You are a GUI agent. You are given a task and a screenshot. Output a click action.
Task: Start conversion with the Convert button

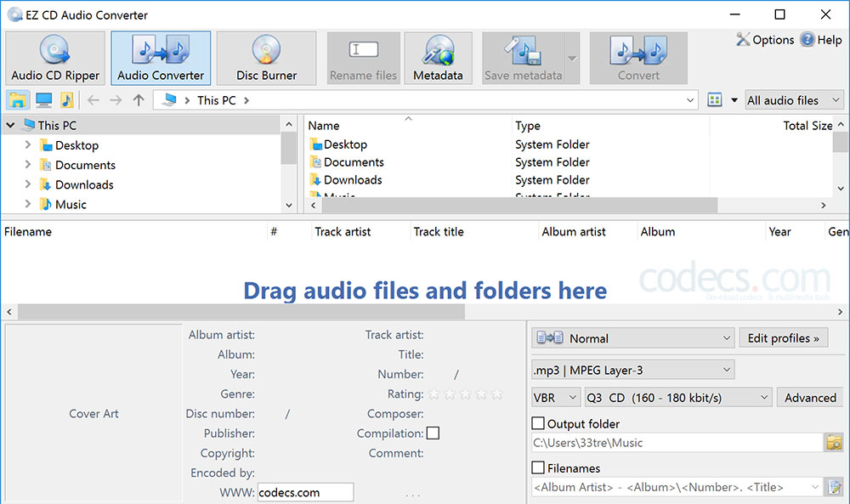click(x=638, y=58)
